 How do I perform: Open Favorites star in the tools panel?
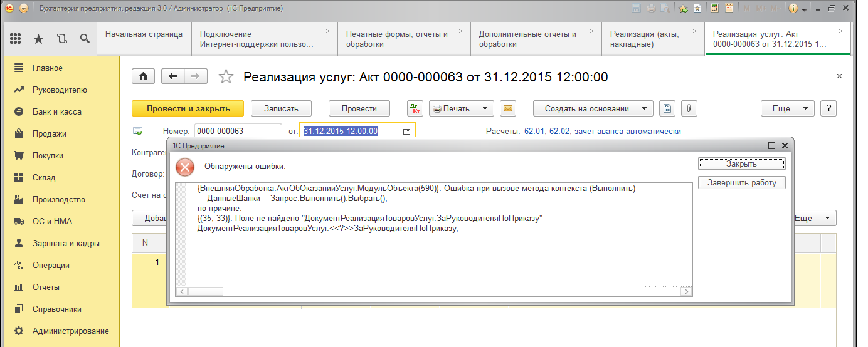(x=39, y=39)
